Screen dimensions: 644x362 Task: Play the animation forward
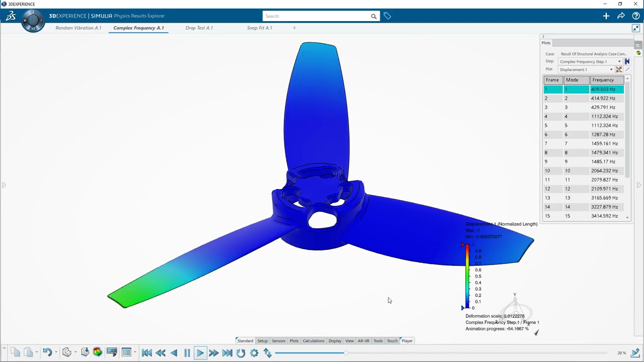pos(200,353)
